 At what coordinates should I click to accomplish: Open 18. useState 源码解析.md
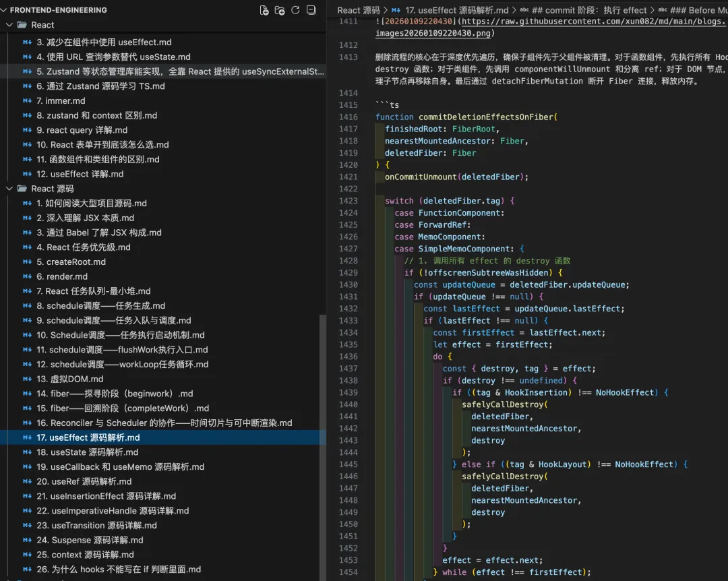[163, 452]
